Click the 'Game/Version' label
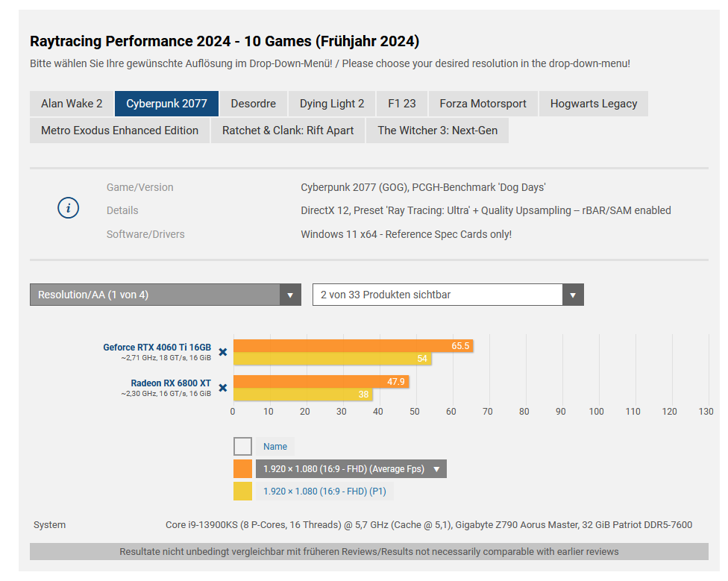The width and height of the screenshot is (728, 581). tap(139, 187)
